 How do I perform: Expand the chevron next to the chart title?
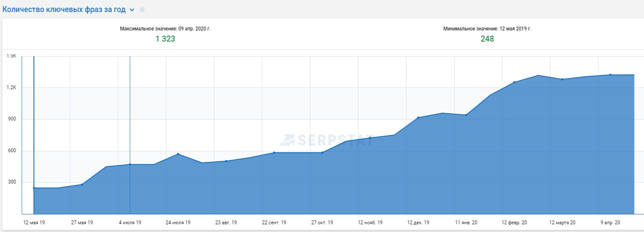(132, 10)
